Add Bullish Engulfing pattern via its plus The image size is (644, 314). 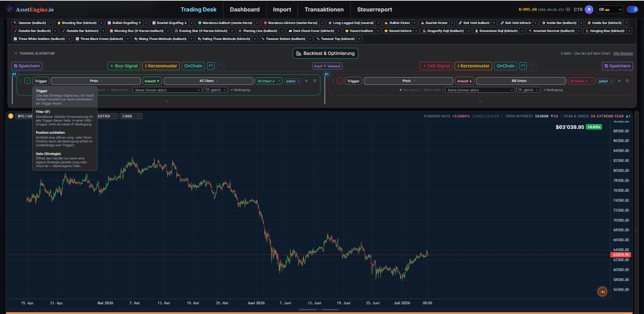(146, 23)
